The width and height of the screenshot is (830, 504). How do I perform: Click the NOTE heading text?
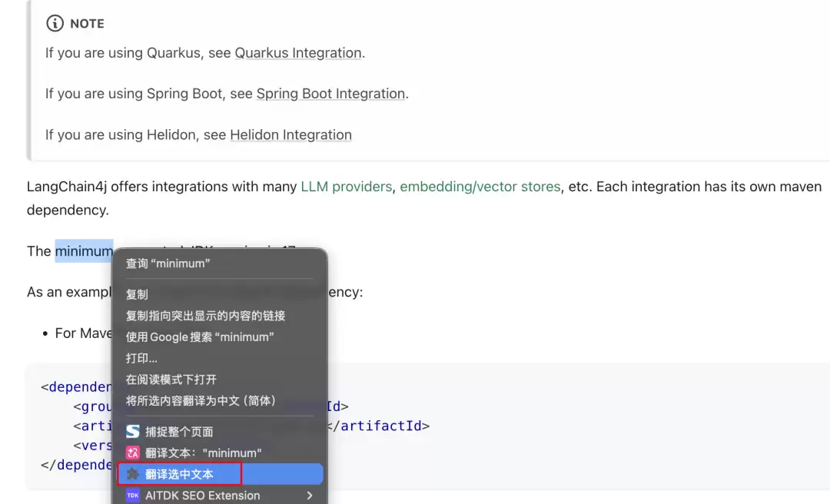(87, 23)
